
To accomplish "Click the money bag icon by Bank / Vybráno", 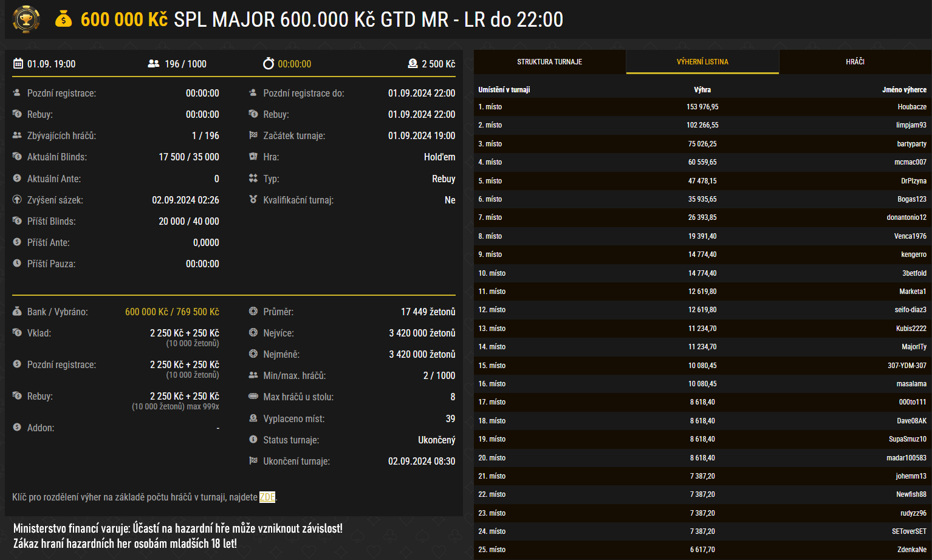I will pos(17,312).
